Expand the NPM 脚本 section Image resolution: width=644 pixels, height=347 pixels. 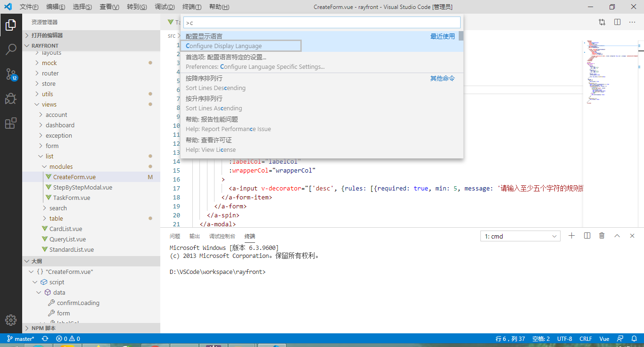[x=91, y=328]
